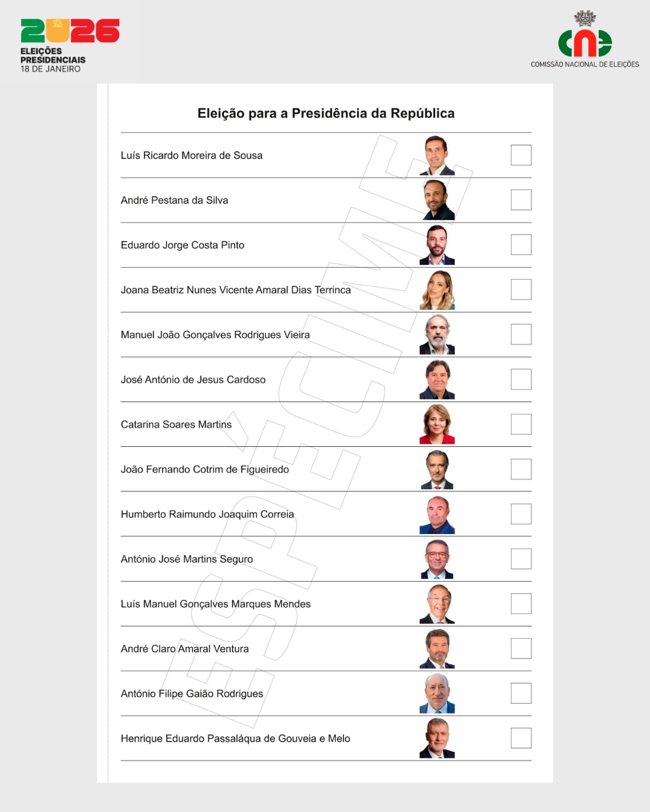Image resolution: width=650 pixels, height=812 pixels.
Task: Check the box for António José Martins Seguro
Action: (x=521, y=559)
